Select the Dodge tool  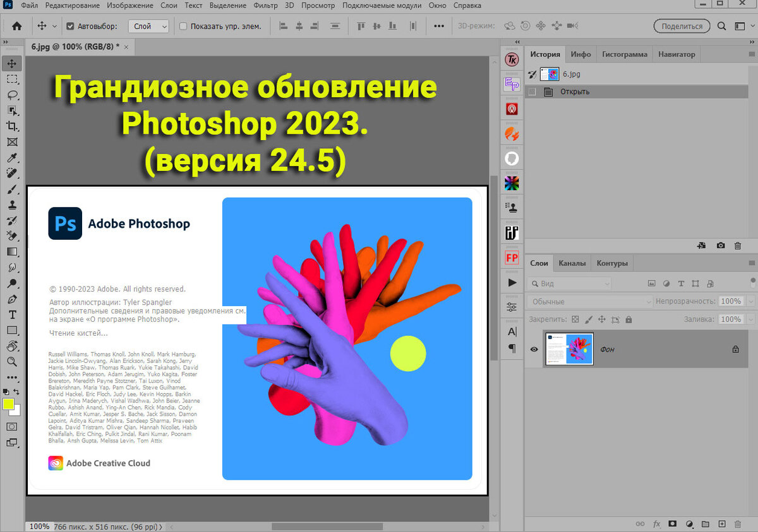point(12,283)
